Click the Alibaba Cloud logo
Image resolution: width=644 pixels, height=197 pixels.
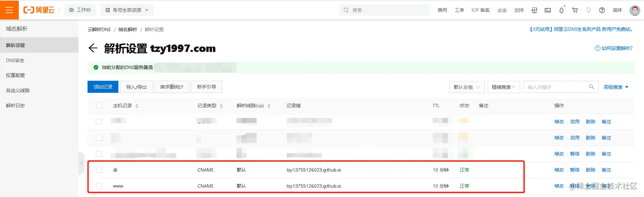tap(39, 10)
